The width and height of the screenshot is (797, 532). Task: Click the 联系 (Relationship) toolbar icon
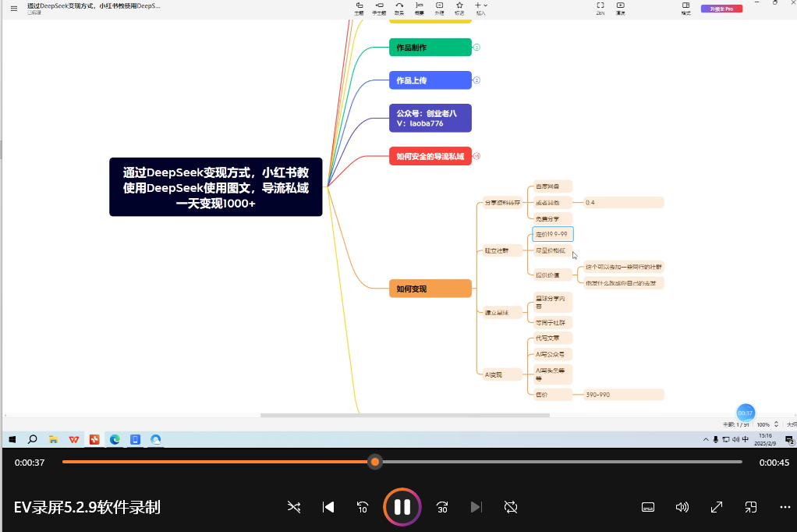[399, 8]
